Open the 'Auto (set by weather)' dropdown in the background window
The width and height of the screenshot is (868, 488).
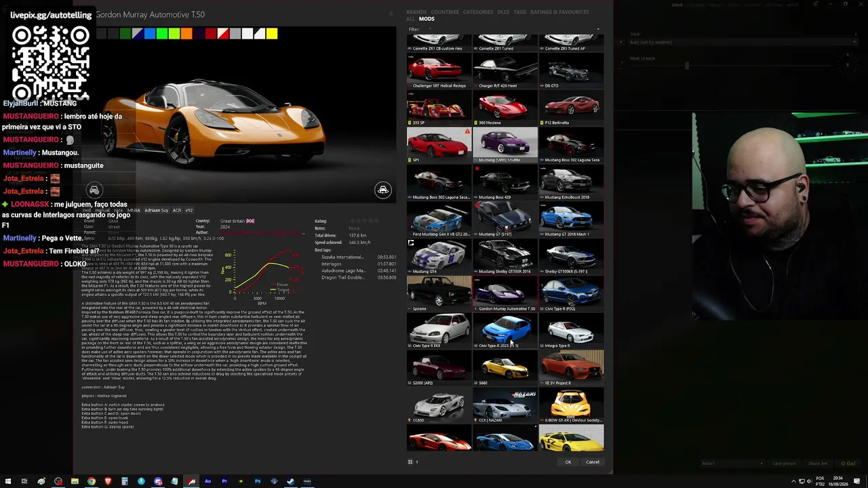(x=743, y=42)
